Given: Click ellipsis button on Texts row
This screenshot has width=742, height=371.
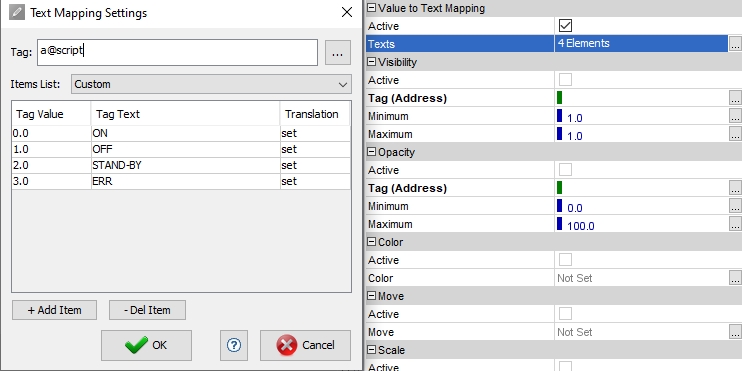Looking at the screenshot, I should click(735, 44).
